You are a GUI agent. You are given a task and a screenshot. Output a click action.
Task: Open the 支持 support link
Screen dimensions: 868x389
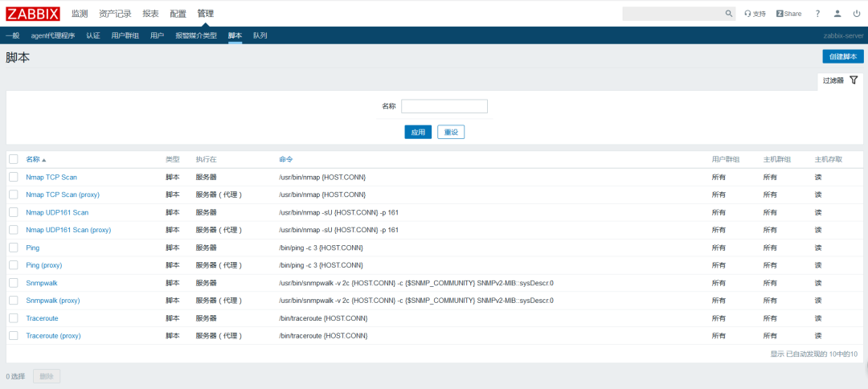coord(755,14)
